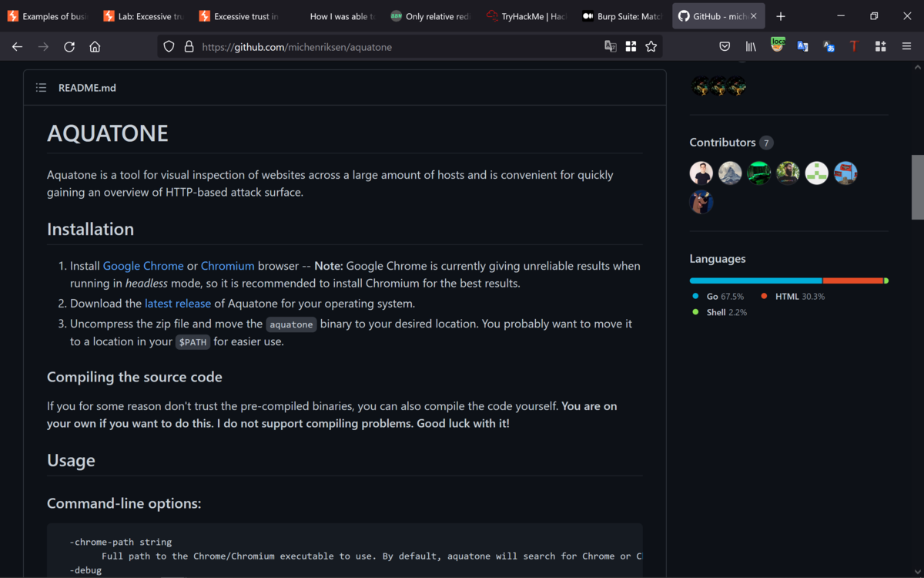Click the red T extension icon
Screen dimensions: 924x578
pyautogui.click(x=854, y=46)
